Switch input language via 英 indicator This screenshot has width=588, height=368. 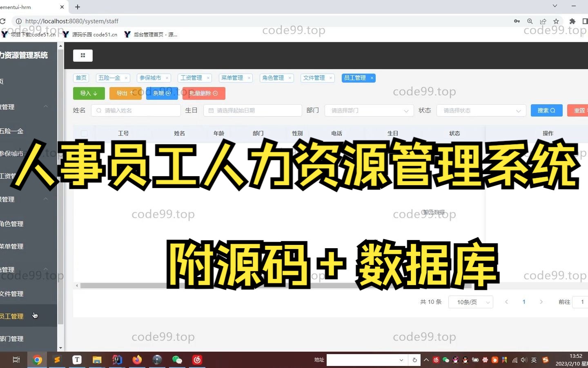(x=533, y=360)
